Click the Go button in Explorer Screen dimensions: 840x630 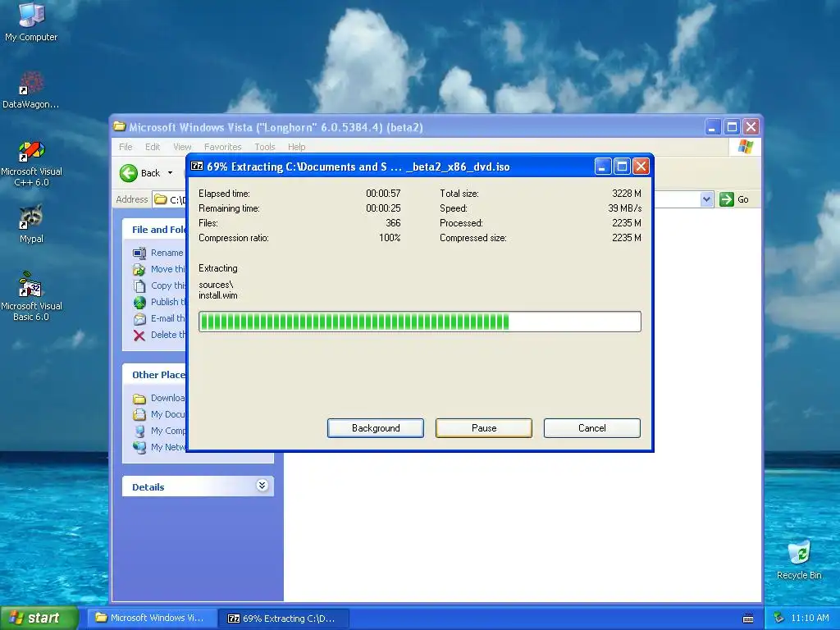(734, 199)
